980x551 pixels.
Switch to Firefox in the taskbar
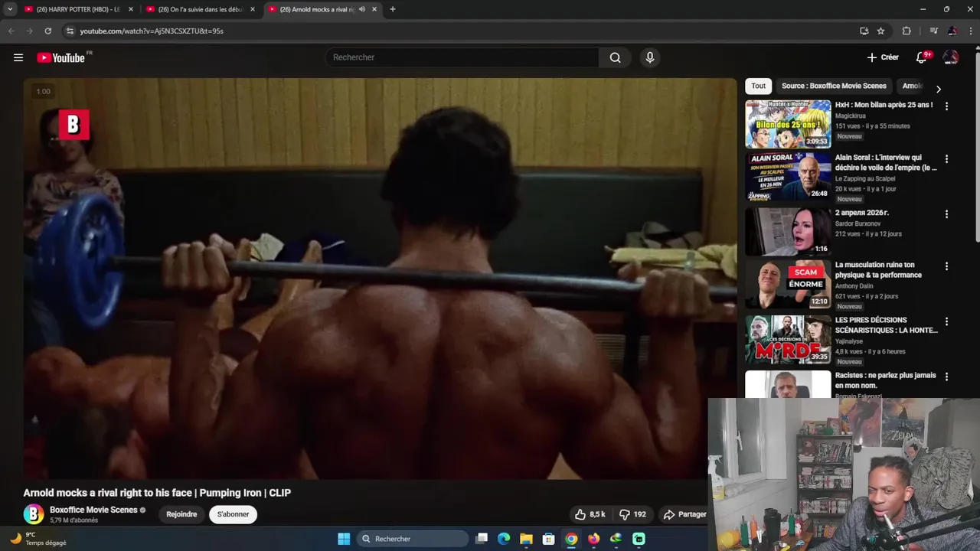593,539
